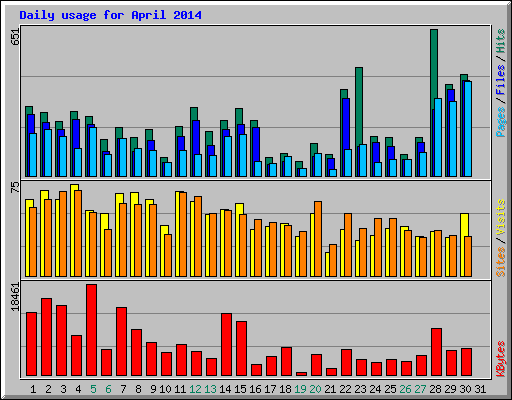Image resolution: width=512 pixels, height=400 pixels.
Task: Click the red KBytes bar for day 15
Action: [241, 349]
